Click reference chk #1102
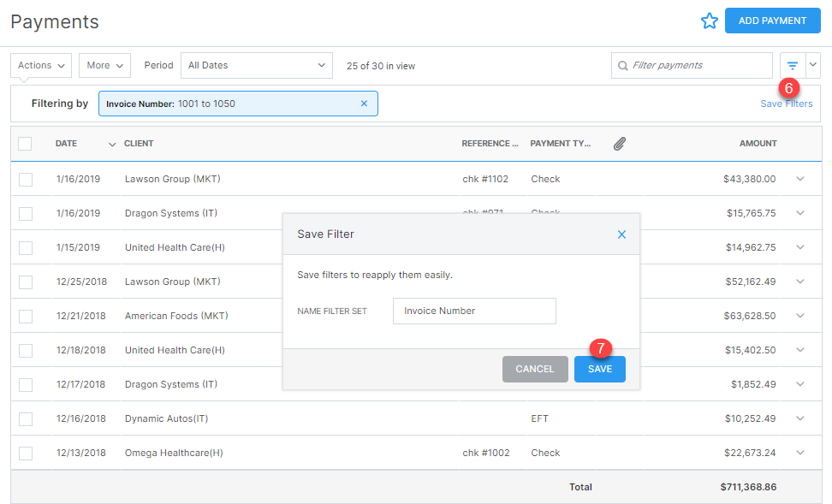Image resolution: width=832 pixels, height=504 pixels. coord(485,179)
